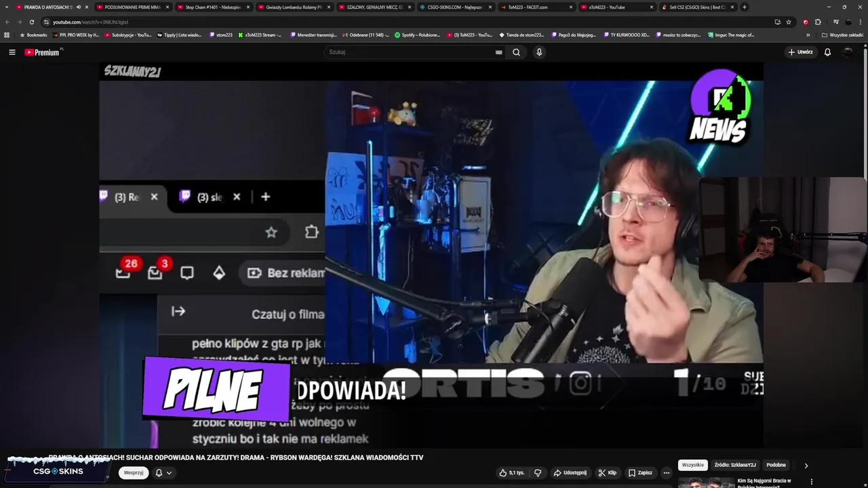Switch to Gwiazdy Lombardu tab
Image resolution: width=868 pixels, height=488 pixels.
pyautogui.click(x=293, y=7)
